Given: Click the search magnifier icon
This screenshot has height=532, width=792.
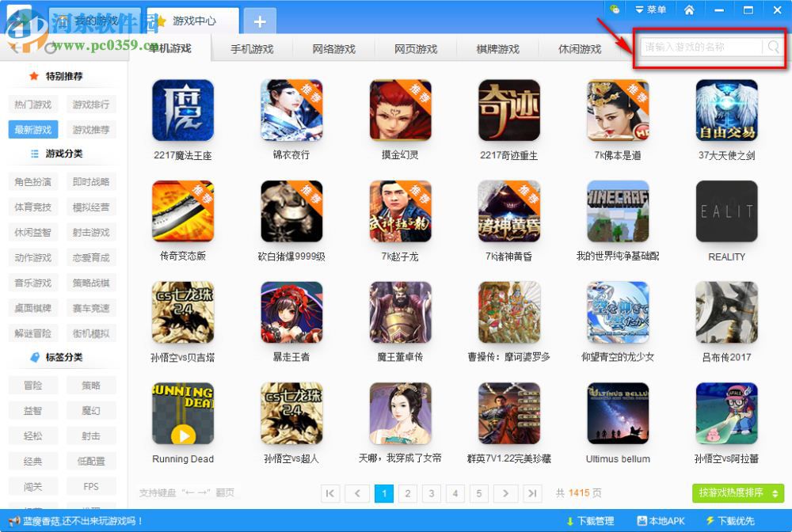Looking at the screenshot, I should (772, 47).
